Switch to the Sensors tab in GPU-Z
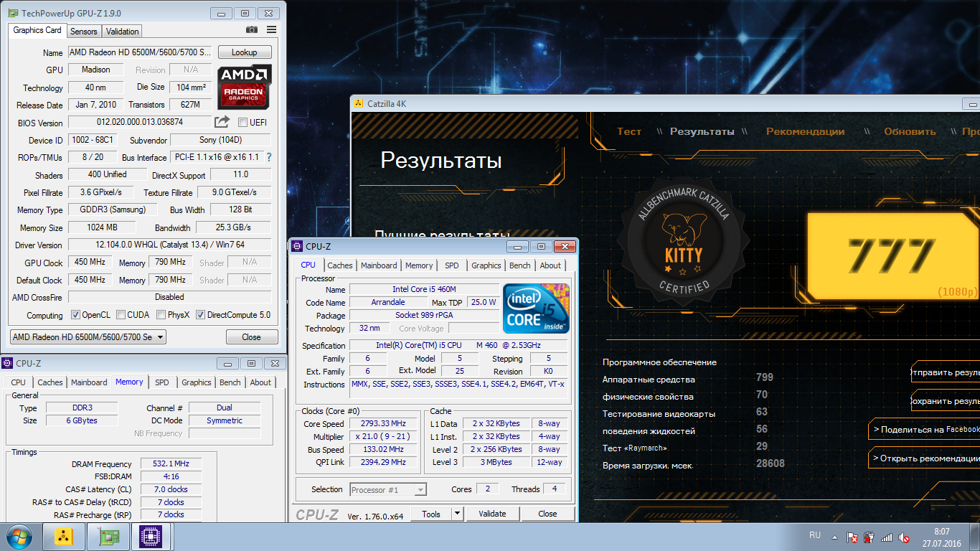Viewport: 980px width, 551px height. (84, 31)
